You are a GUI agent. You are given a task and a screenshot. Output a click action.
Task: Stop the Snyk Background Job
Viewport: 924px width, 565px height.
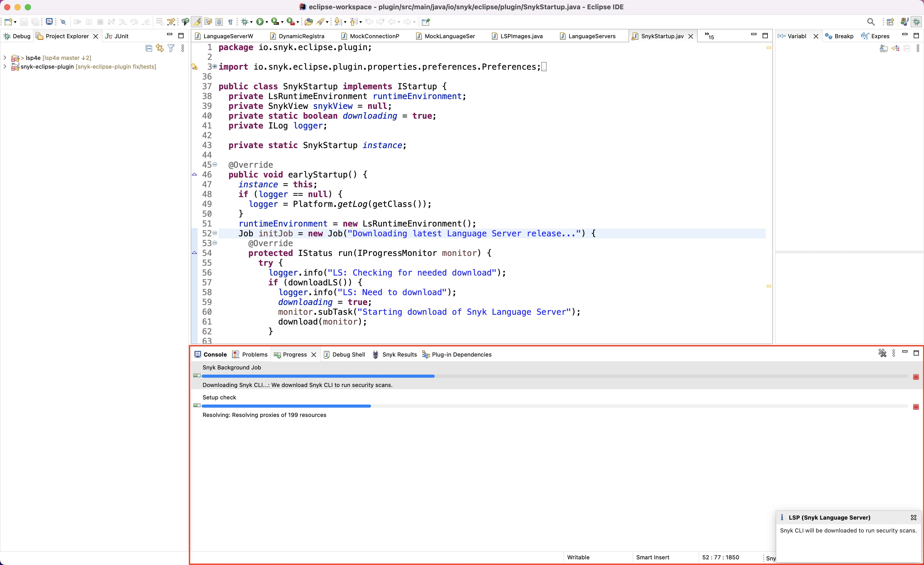[x=915, y=377]
